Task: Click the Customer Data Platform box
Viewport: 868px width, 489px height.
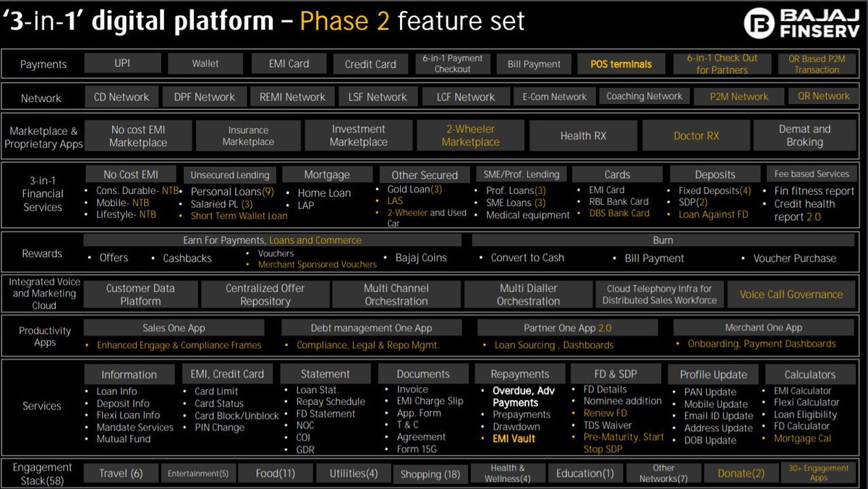Action: [140, 294]
